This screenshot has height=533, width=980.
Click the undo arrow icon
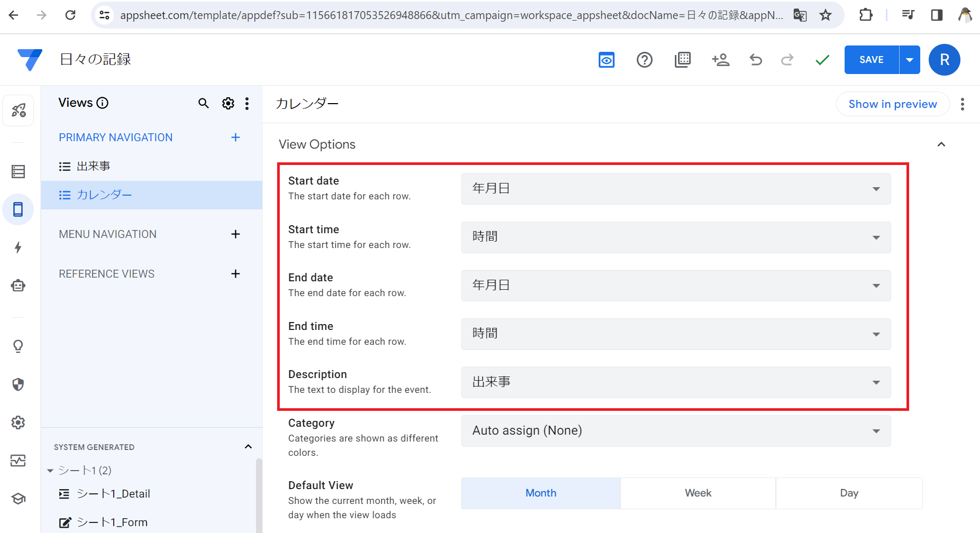pyautogui.click(x=756, y=60)
